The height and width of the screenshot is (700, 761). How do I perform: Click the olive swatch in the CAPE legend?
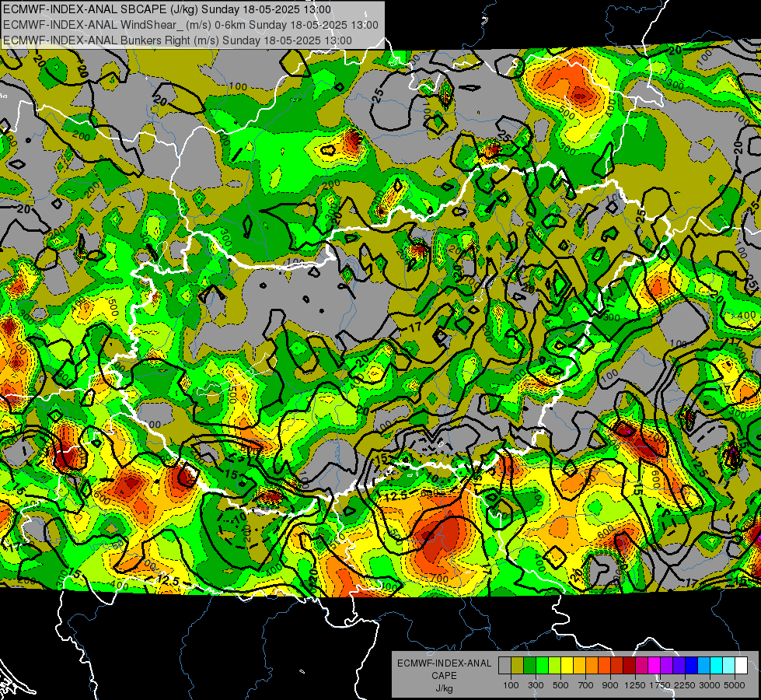pyautogui.click(x=518, y=666)
